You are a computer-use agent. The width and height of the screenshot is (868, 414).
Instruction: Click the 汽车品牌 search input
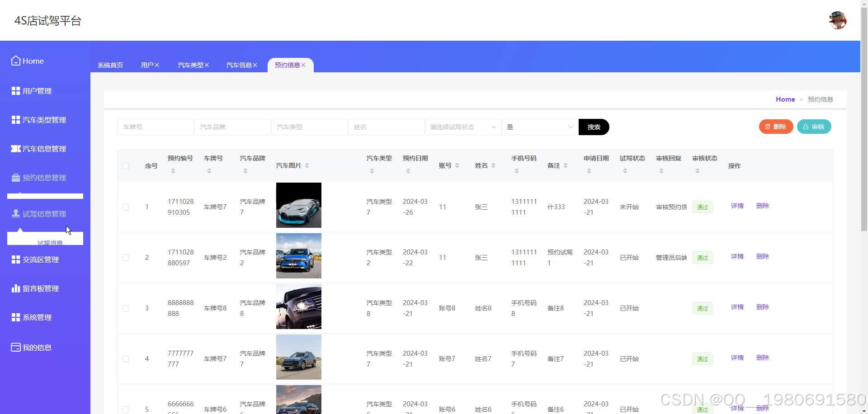pyautogui.click(x=233, y=127)
